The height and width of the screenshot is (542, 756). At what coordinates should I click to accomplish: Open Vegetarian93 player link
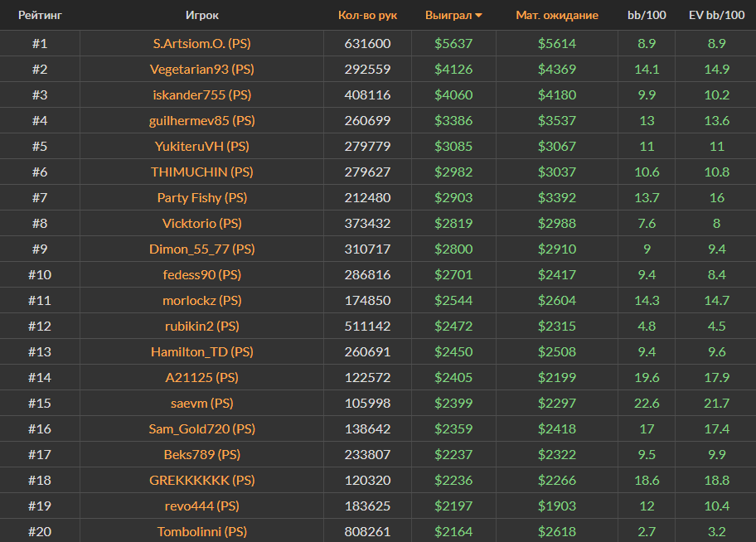pyautogui.click(x=202, y=69)
